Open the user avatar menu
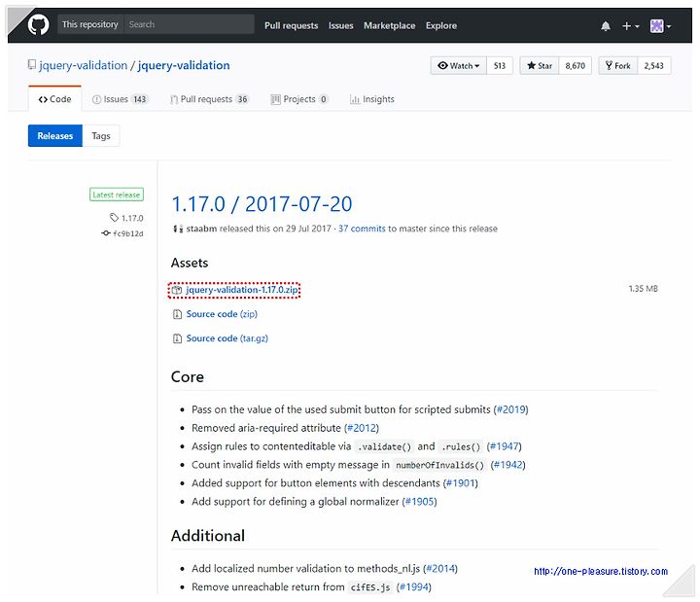 [x=660, y=26]
